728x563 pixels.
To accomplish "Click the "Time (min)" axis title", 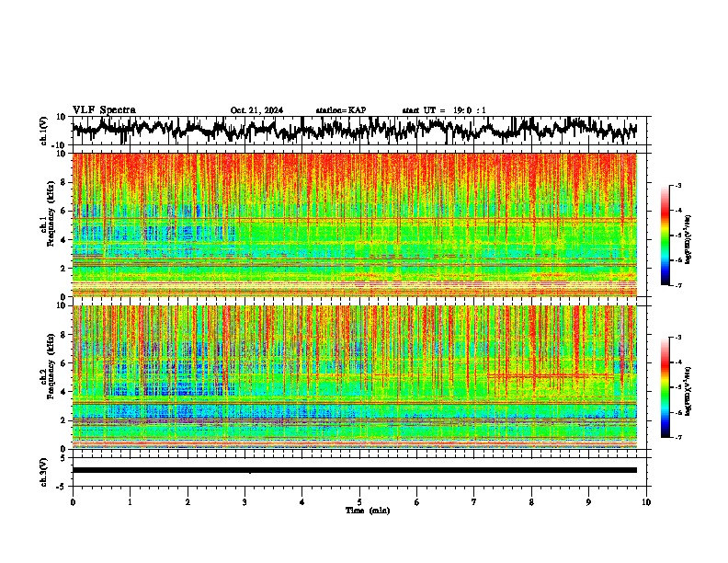I will tap(368, 511).
